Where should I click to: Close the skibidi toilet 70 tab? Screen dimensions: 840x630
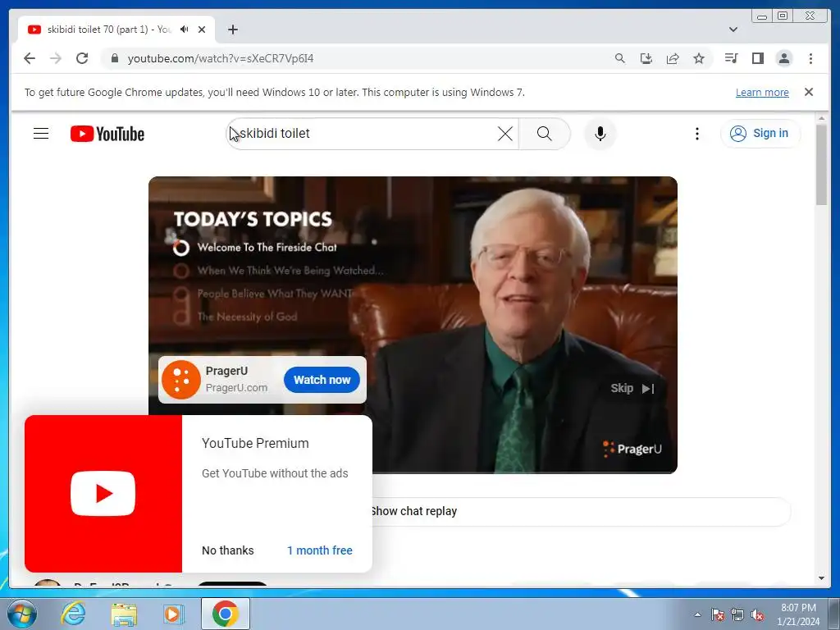tap(202, 30)
